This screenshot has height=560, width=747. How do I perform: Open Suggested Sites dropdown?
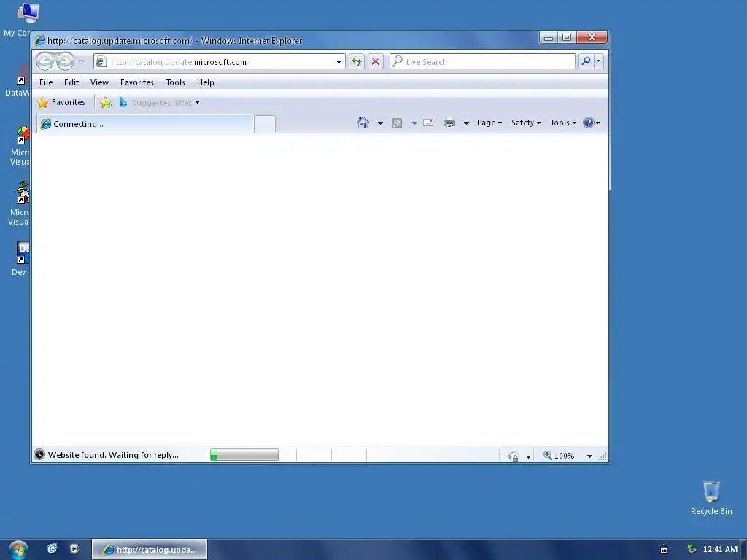coord(159,102)
